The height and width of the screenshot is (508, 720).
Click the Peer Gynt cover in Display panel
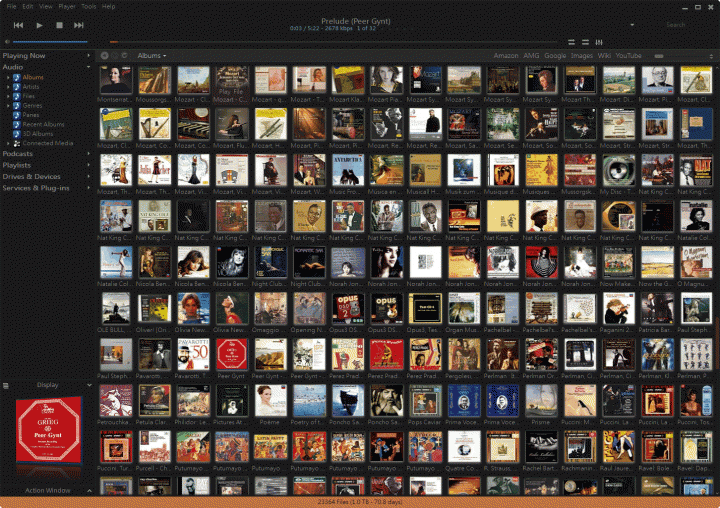pos(49,430)
